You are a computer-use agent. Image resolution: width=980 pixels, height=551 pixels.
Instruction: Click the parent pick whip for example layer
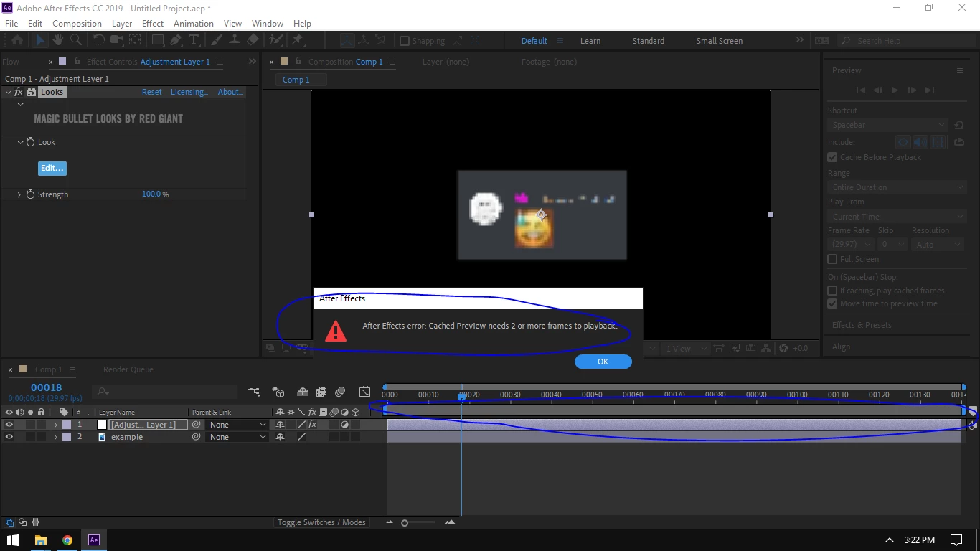pyautogui.click(x=196, y=437)
